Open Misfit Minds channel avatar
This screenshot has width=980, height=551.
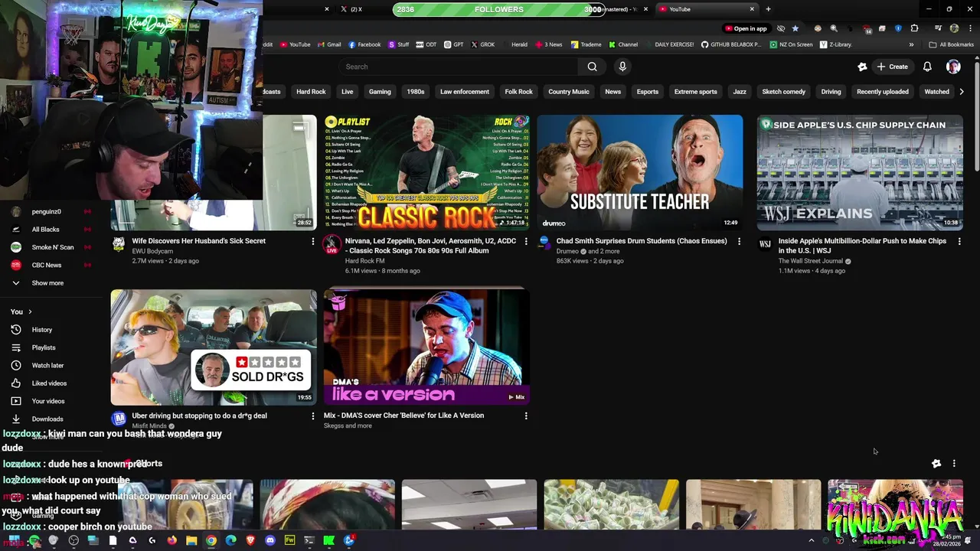tap(119, 419)
